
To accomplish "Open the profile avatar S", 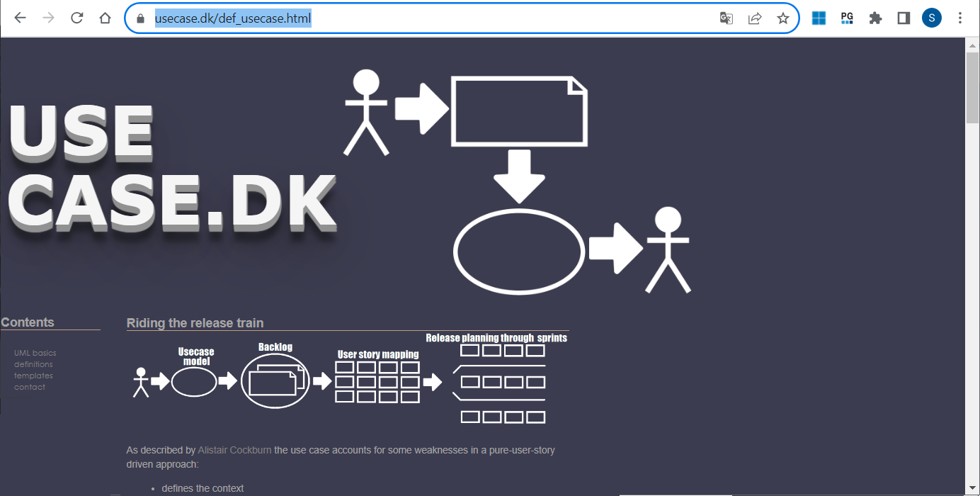I will pyautogui.click(x=931, y=18).
